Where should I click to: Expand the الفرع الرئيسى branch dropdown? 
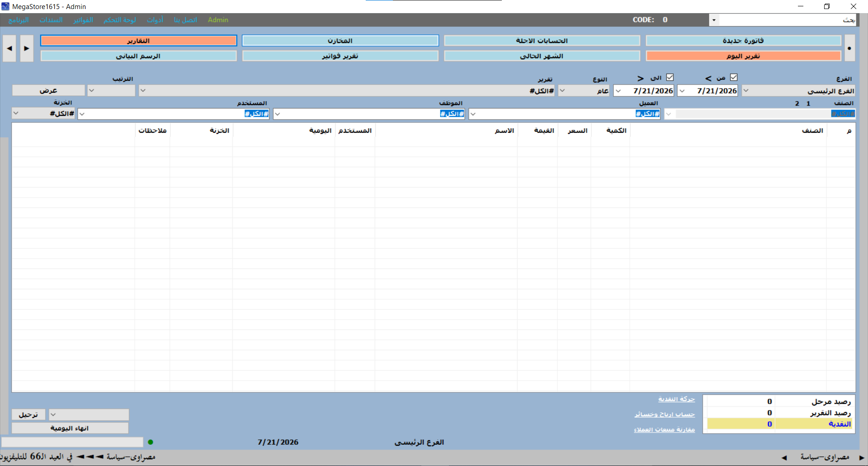tap(746, 90)
